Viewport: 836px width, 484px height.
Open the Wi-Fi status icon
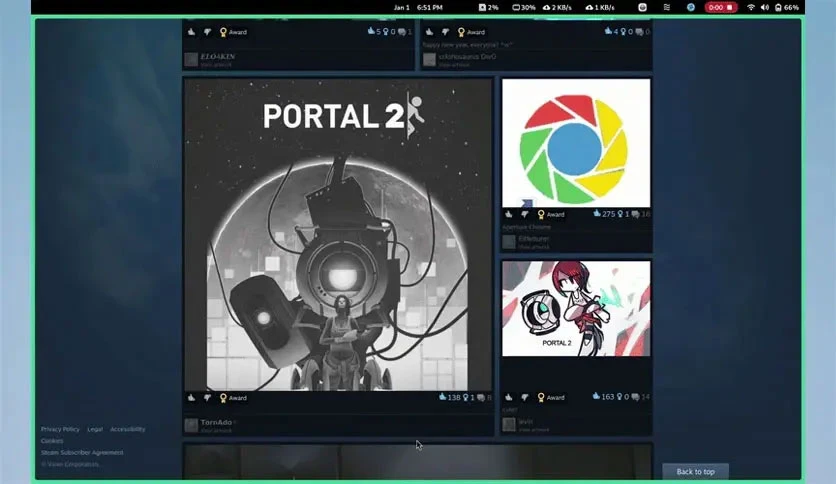click(751, 7)
